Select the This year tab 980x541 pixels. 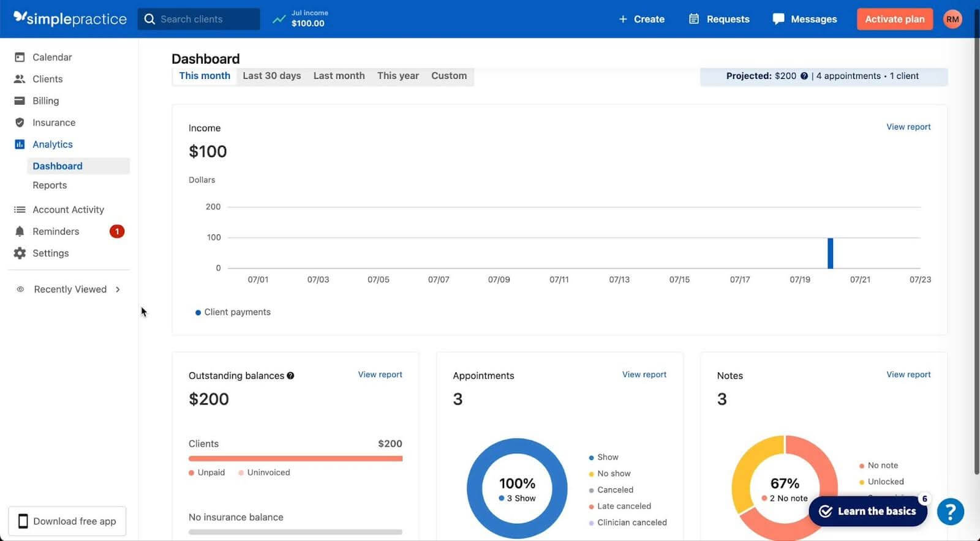398,76
